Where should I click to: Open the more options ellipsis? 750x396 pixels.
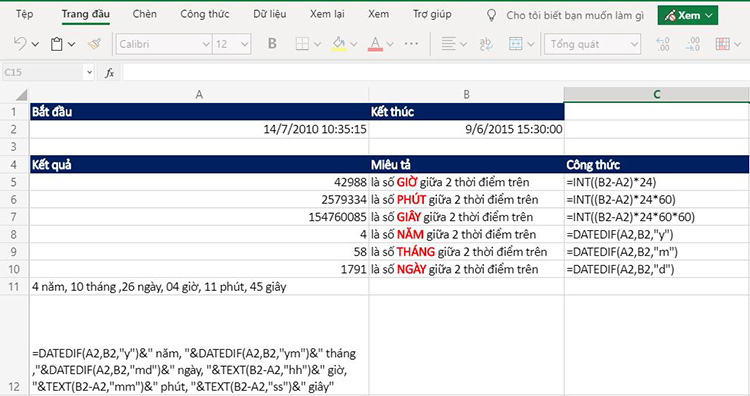[411, 44]
